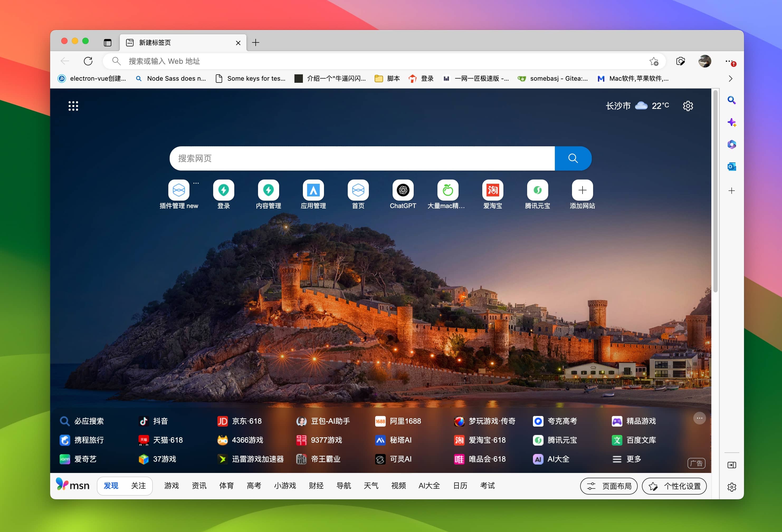This screenshot has height=532, width=782.
Task: Click the blue web search button
Action: click(x=573, y=158)
